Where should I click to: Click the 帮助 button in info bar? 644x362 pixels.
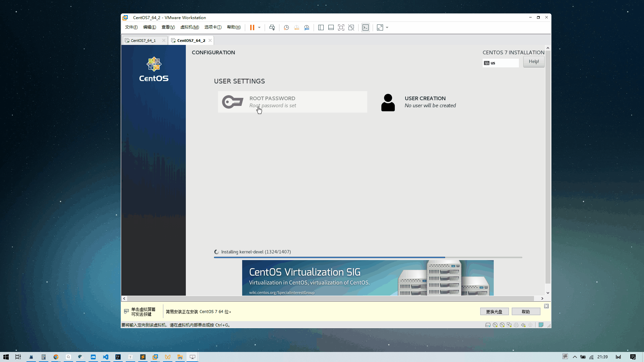point(526,312)
